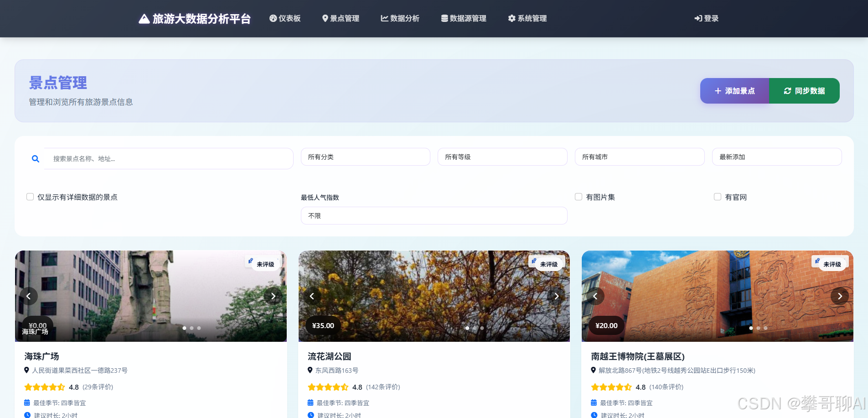Toggle the 有官网 checkbox

click(718, 197)
